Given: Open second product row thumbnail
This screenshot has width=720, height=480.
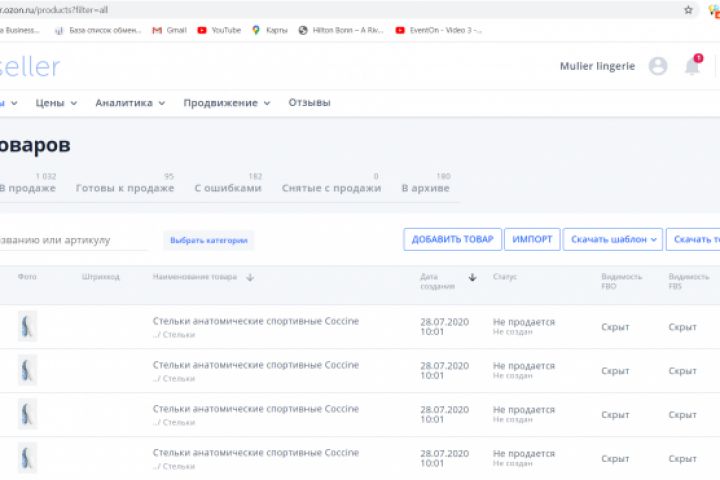Looking at the screenshot, I should click(27, 371).
